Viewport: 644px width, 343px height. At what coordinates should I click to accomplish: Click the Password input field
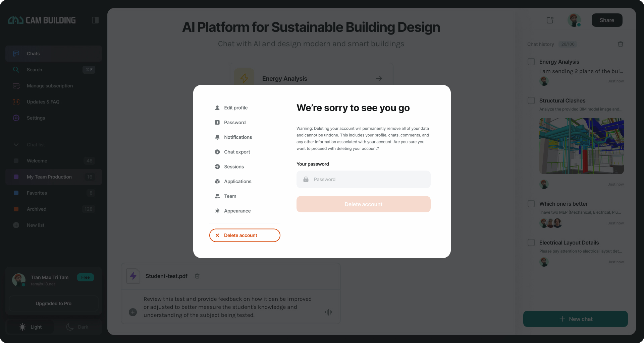coord(364,180)
